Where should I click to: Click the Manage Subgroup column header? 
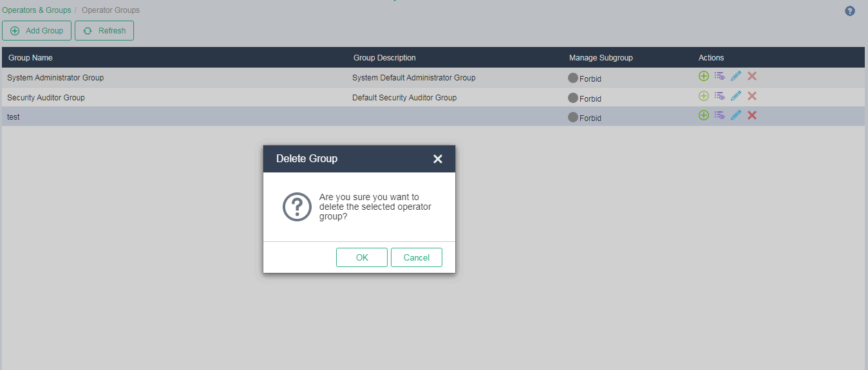(x=601, y=58)
